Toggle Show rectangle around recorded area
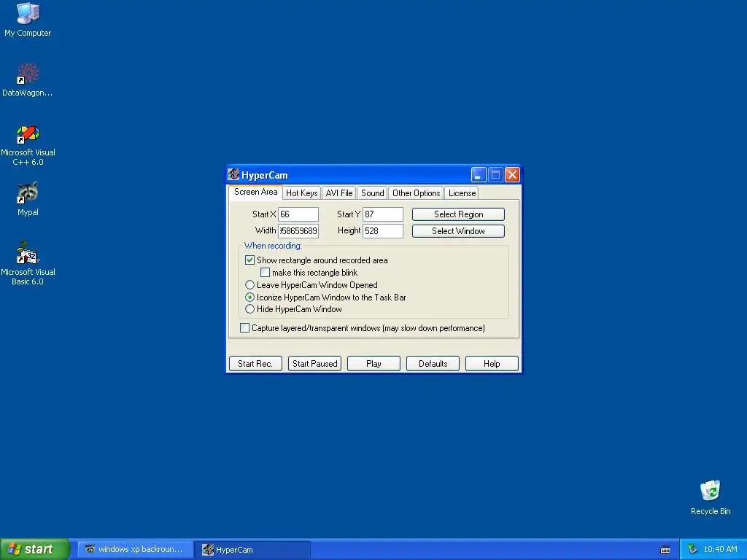The width and height of the screenshot is (747, 560). 249,260
